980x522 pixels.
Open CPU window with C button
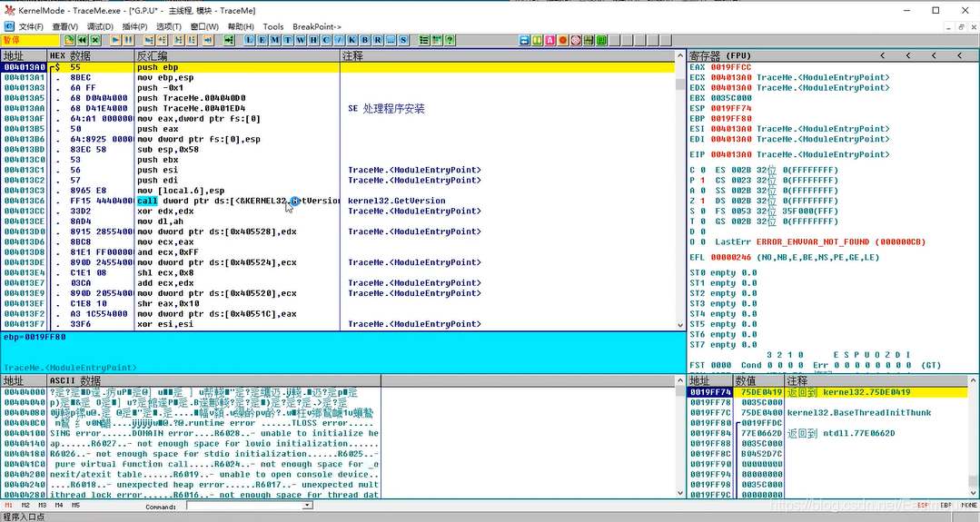[x=326, y=40]
